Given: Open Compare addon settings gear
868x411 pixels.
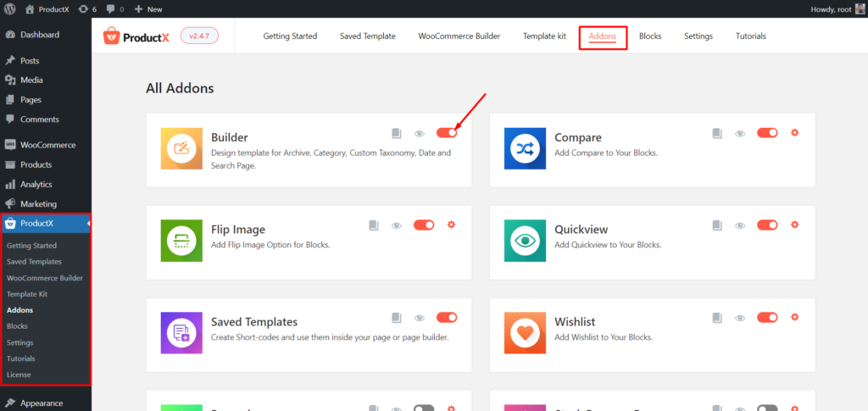Looking at the screenshot, I should point(795,133).
